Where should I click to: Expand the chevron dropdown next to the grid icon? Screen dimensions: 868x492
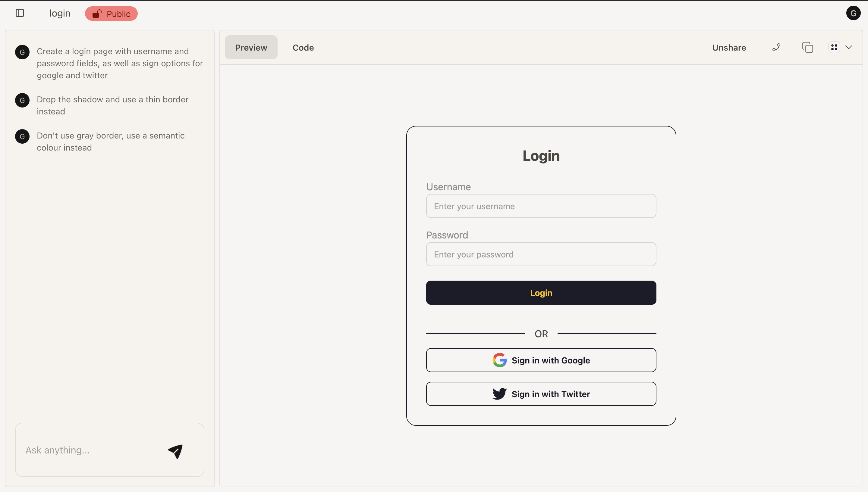click(x=849, y=47)
